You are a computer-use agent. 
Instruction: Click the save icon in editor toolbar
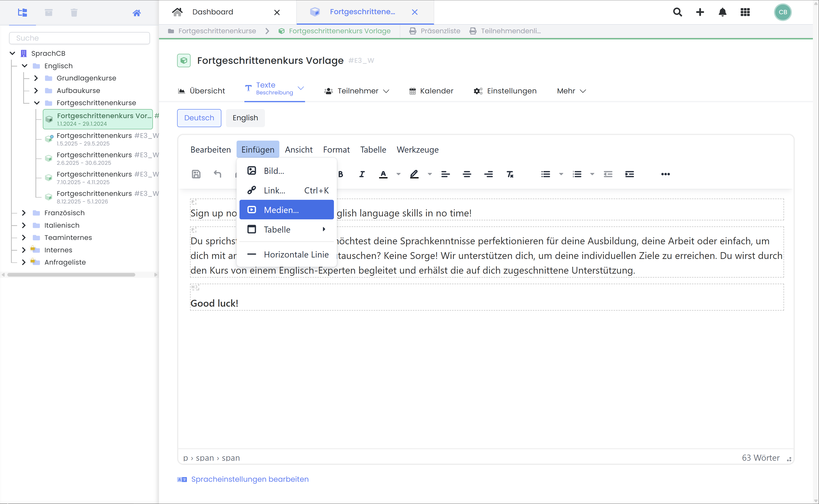click(x=196, y=174)
